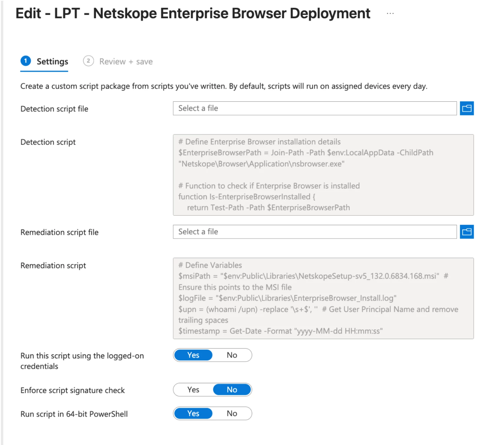Image resolution: width=504 pixels, height=445 pixels.
Task: Click the page title 'Edit - LPT - Netskope Enterprise Browser Deployment'
Action: (193, 13)
